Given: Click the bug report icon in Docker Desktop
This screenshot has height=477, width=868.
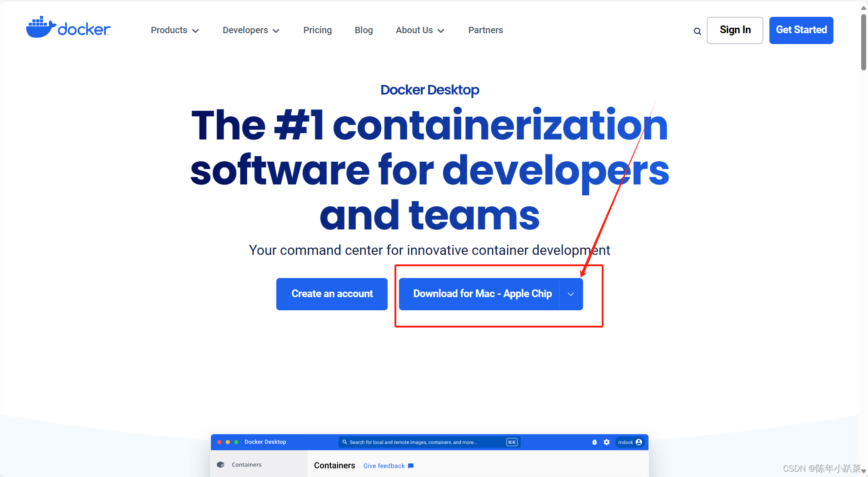Looking at the screenshot, I should coord(594,442).
